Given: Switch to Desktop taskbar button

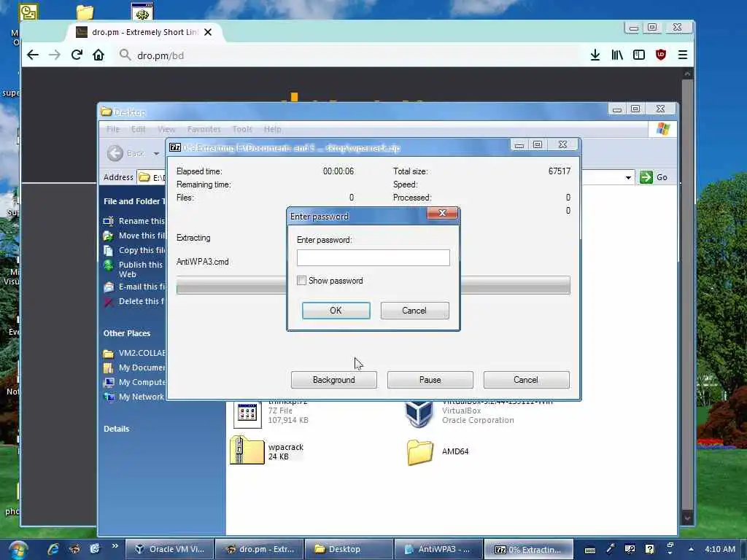Looking at the screenshot, I should [x=349, y=549].
